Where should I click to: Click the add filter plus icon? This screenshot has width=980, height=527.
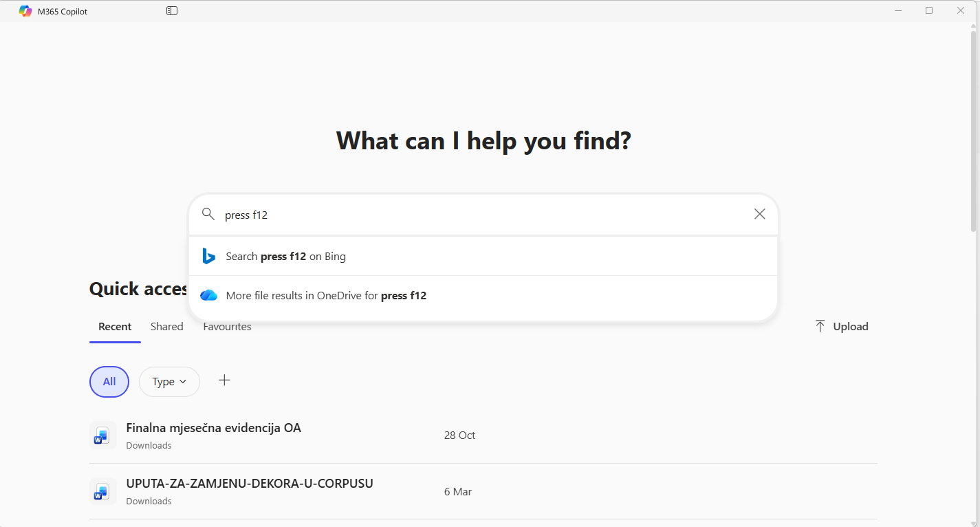(224, 380)
